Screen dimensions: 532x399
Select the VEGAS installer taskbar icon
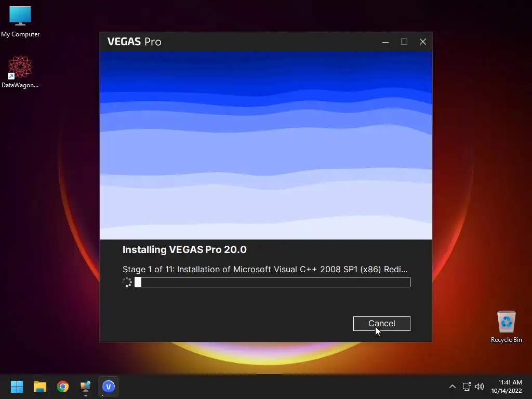pos(109,387)
